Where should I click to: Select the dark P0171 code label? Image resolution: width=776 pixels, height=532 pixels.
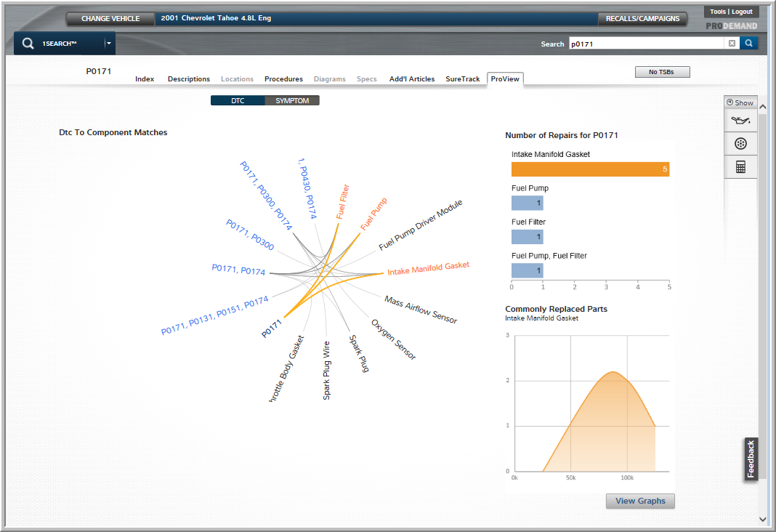tap(272, 329)
